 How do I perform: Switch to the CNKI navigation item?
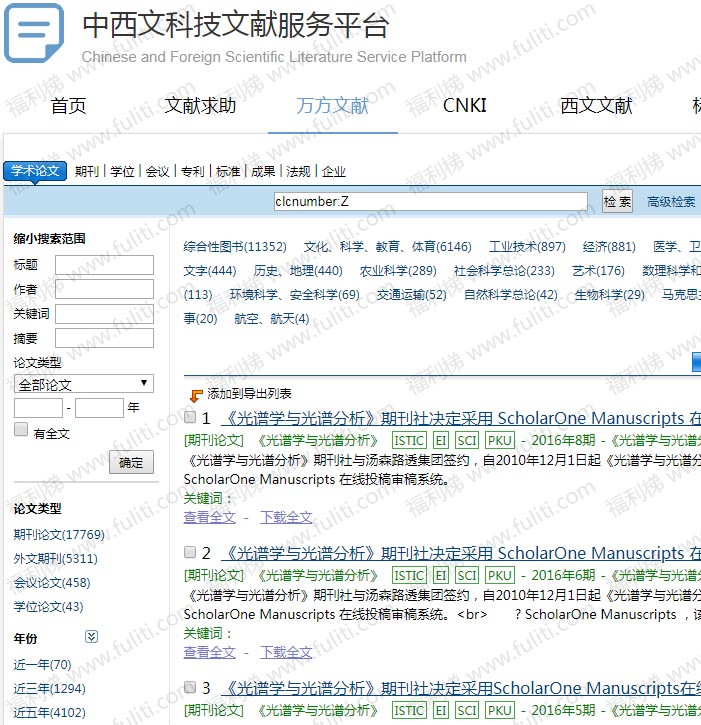(465, 106)
